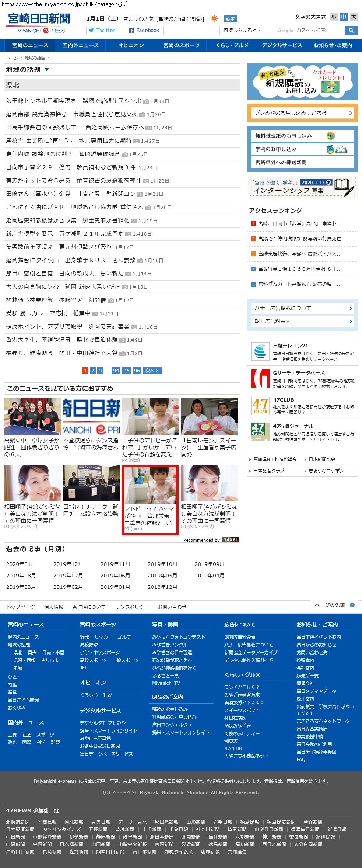Viewport: 362px width, 868px height.
Task: Click the Miyanichi e-press logo
Action: coord(40,24)
